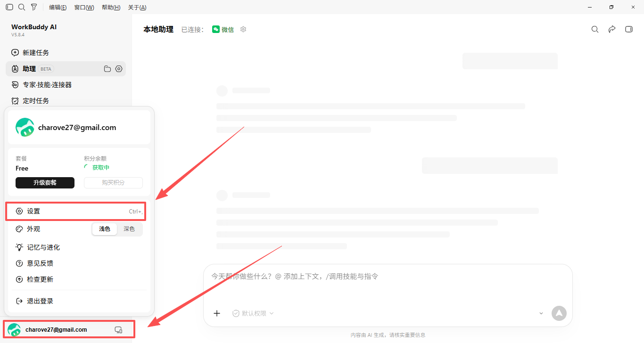Click the funnel filter icon in title bar
644x343 pixels.
[x=34, y=7]
